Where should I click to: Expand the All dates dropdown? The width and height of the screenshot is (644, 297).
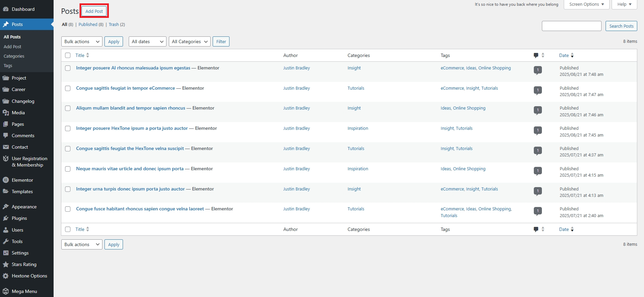(147, 41)
